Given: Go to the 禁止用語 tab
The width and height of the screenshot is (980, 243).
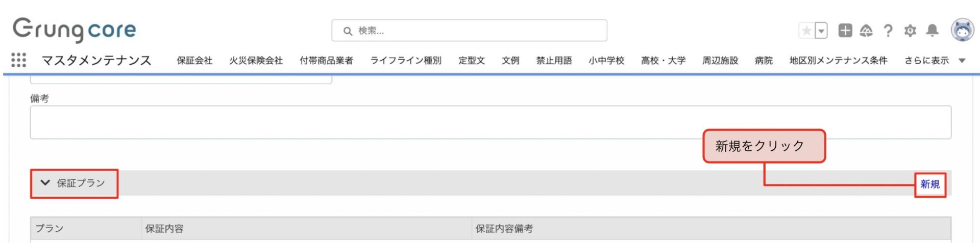Looking at the screenshot, I should 554,61.
